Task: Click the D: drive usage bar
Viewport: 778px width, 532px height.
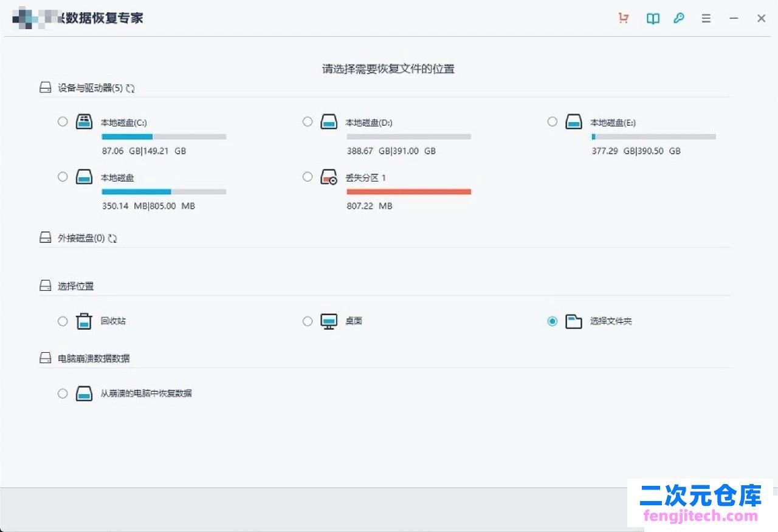Action: 408,137
